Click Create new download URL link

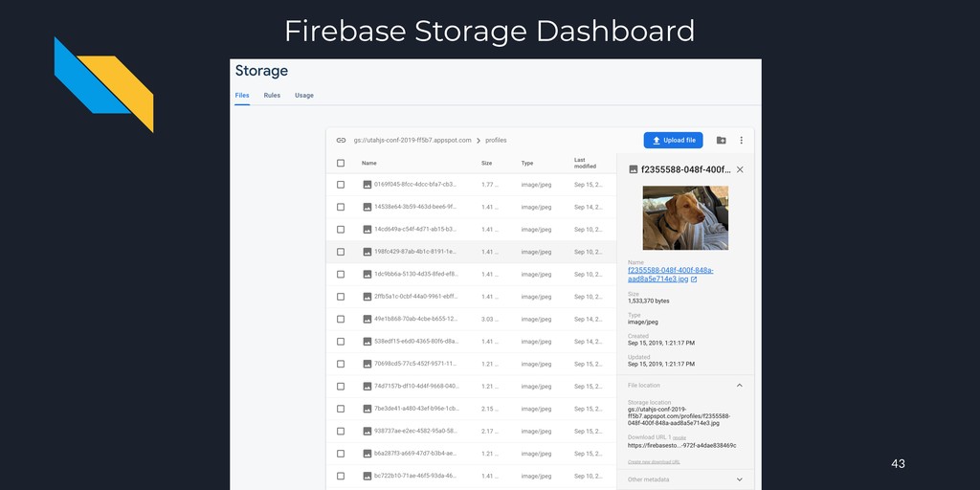click(654, 462)
